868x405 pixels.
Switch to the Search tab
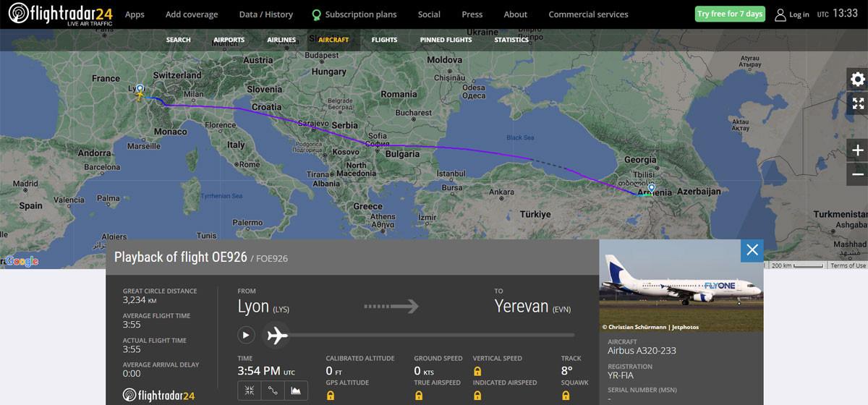179,40
